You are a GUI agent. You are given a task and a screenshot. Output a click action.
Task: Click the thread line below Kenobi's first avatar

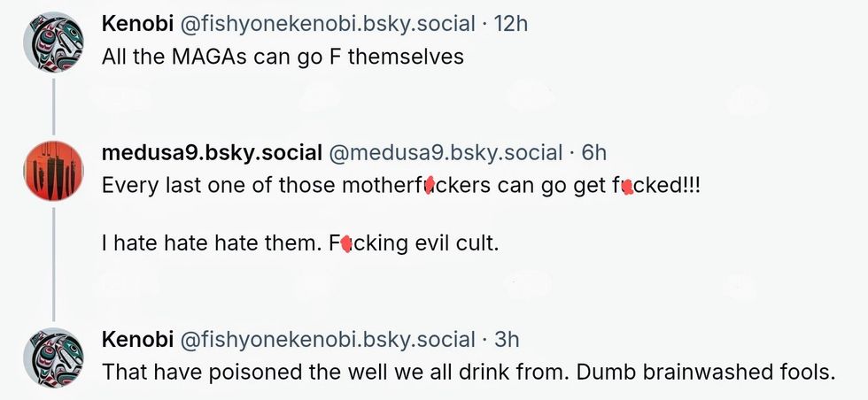point(53,104)
